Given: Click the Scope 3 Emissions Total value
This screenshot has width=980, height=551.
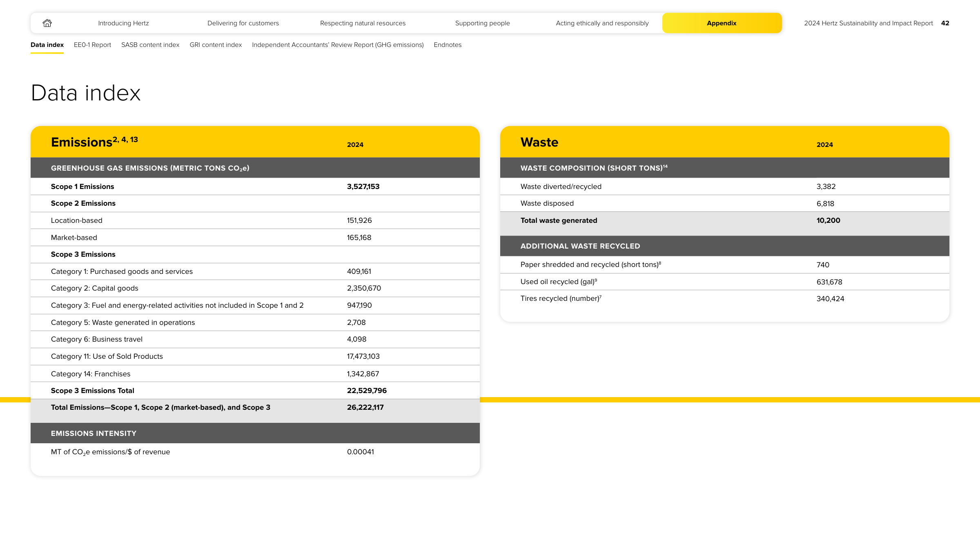Looking at the screenshot, I should point(367,391).
